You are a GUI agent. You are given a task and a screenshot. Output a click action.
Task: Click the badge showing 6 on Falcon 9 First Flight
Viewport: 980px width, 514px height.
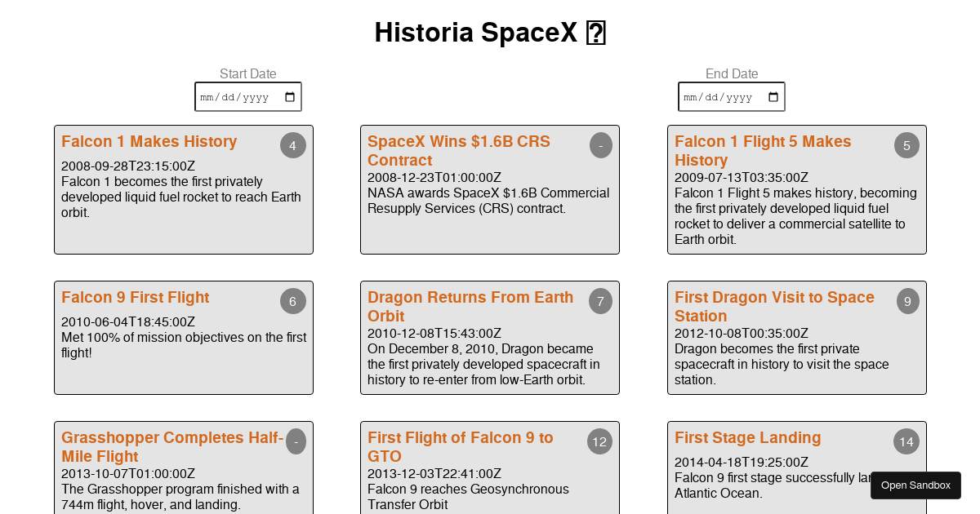(292, 301)
